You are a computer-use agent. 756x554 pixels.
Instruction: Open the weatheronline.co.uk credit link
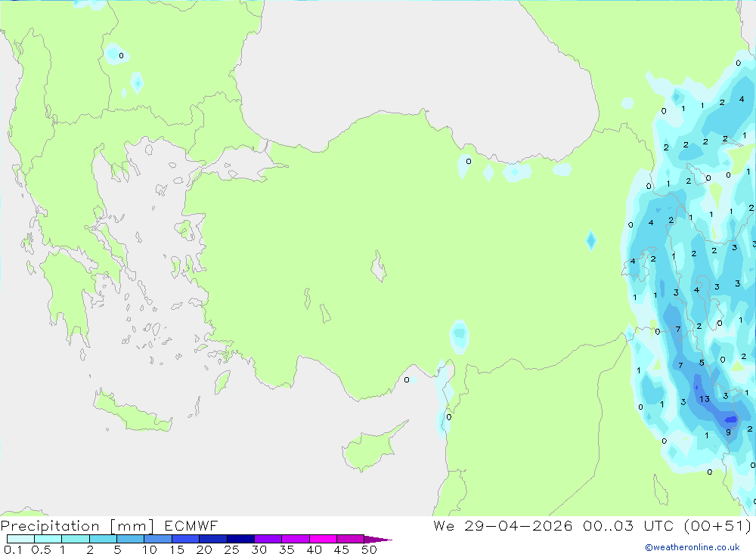click(692, 547)
